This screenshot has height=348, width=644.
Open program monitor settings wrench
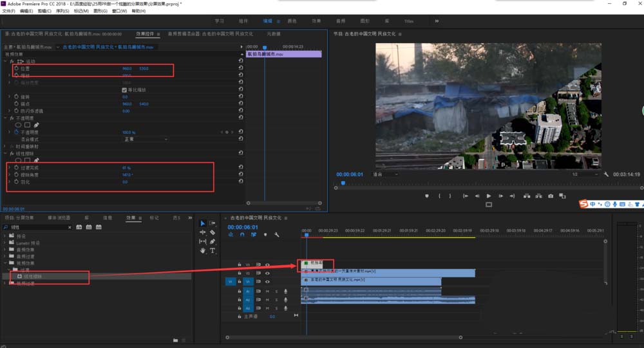click(606, 174)
